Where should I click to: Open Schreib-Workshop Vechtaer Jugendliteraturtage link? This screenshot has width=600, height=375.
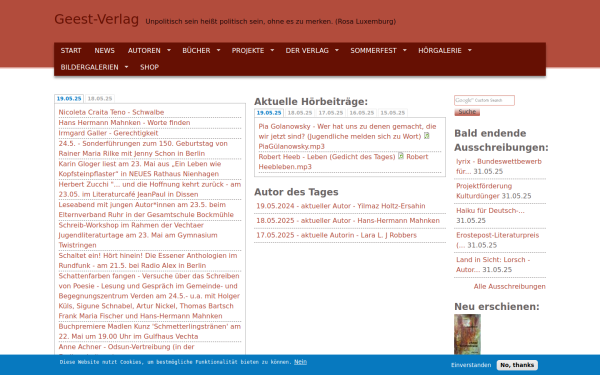click(x=138, y=235)
